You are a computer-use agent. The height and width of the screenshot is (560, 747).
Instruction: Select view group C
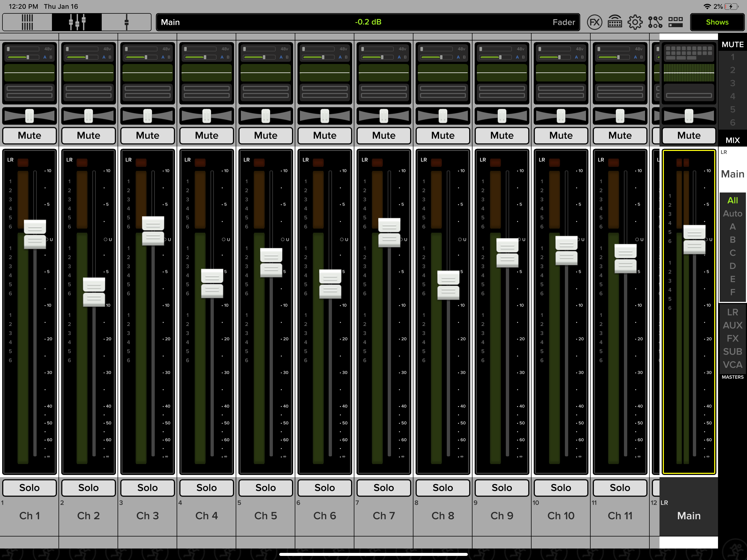pos(732,253)
